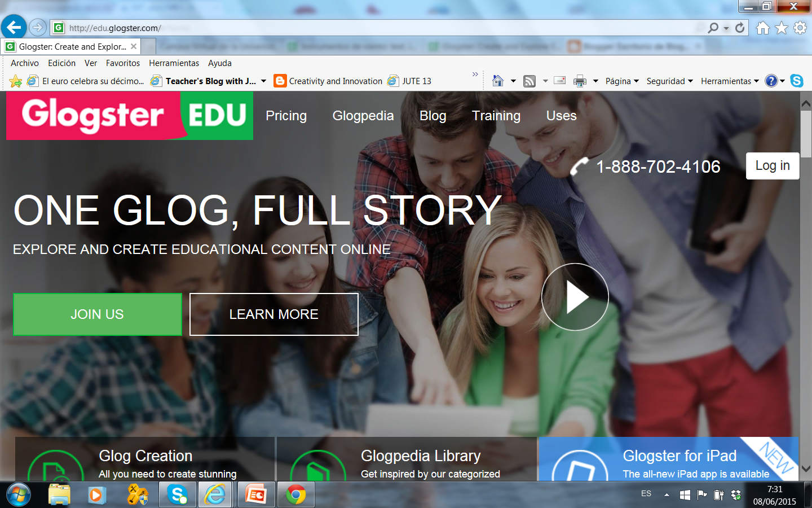812x508 pixels.
Task: Open the Windows Start button
Action: (19, 495)
